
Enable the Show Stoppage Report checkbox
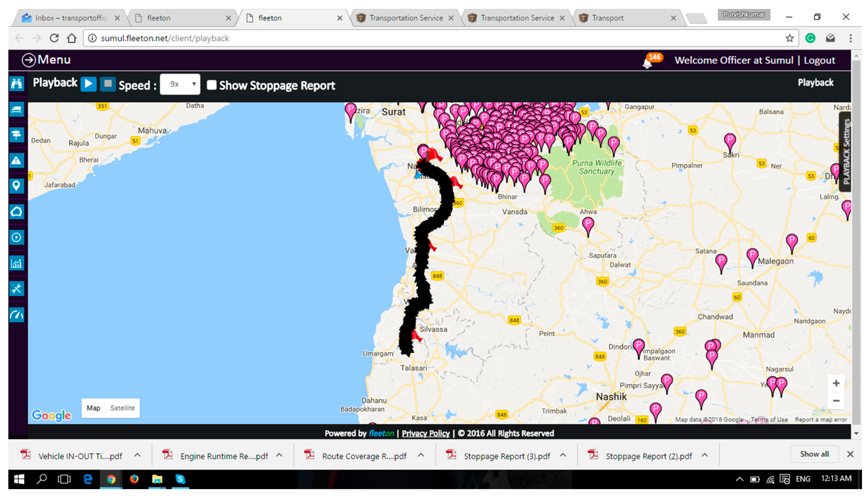[x=211, y=85]
